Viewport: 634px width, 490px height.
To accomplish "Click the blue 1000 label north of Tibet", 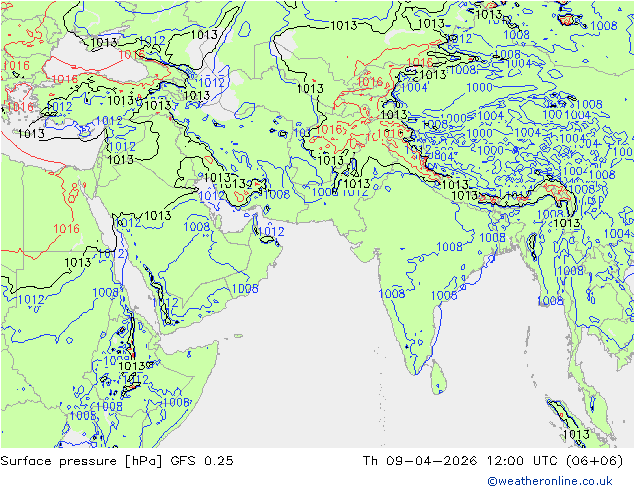I will coord(479,87).
